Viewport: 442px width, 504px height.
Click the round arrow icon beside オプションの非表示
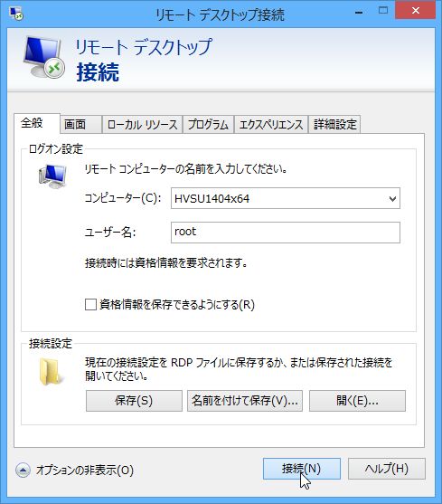[x=23, y=471]
